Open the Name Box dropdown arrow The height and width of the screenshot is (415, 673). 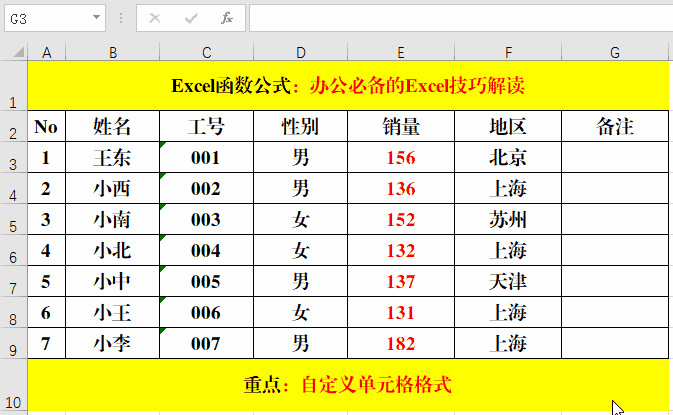[x=96, y=18]
